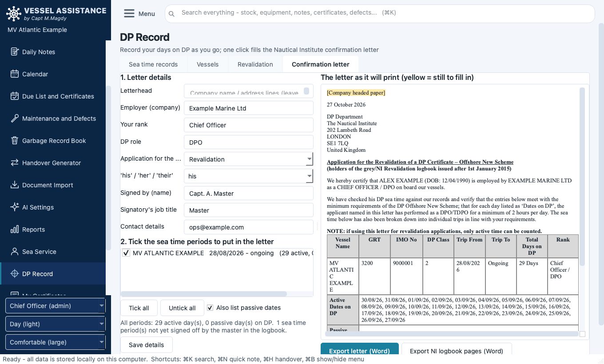This screenshot has width=604, height=364.
Task: Click the Tick all button
Action: point(139,308)
